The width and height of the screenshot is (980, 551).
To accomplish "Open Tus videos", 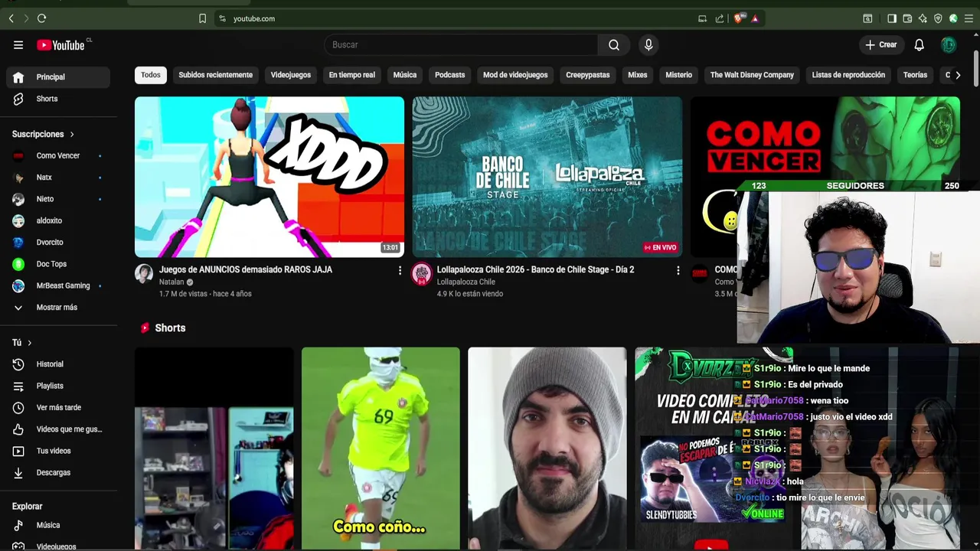I will coord(58,451).
